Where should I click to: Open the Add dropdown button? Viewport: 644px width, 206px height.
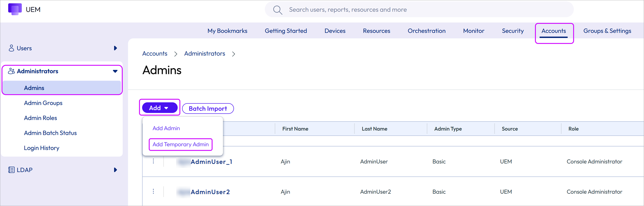pos(160,108)
